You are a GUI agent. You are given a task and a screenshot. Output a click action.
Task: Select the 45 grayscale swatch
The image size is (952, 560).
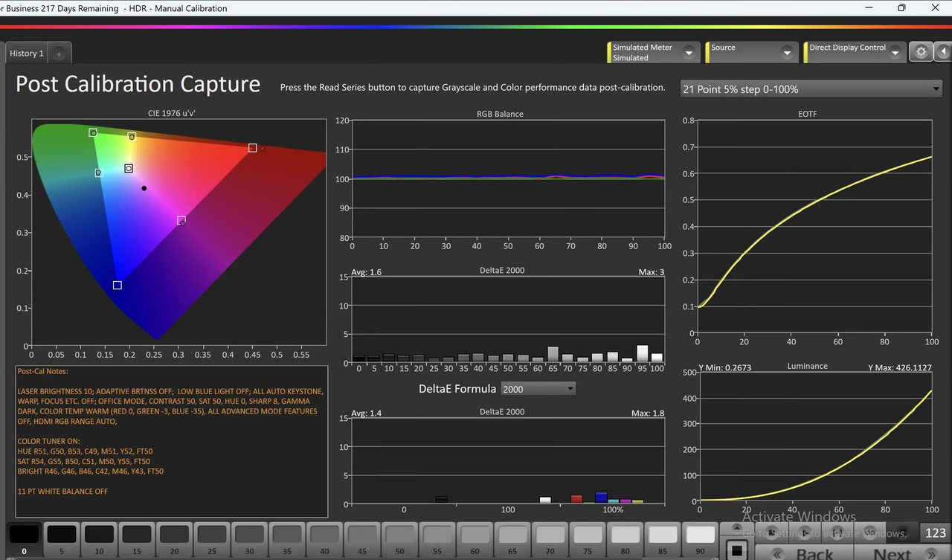[x=362, y=538]
